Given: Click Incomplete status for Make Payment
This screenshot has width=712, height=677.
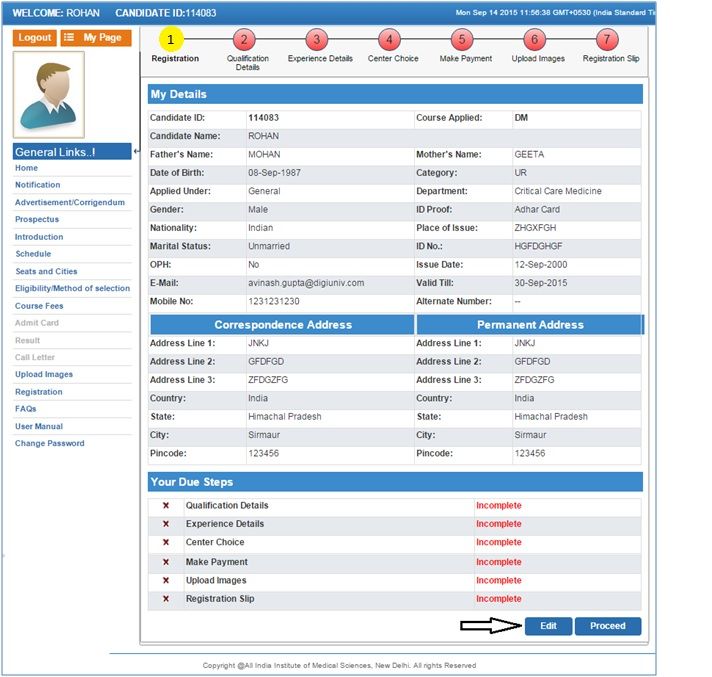Looking at the screenshot, I should pos(499,562).
